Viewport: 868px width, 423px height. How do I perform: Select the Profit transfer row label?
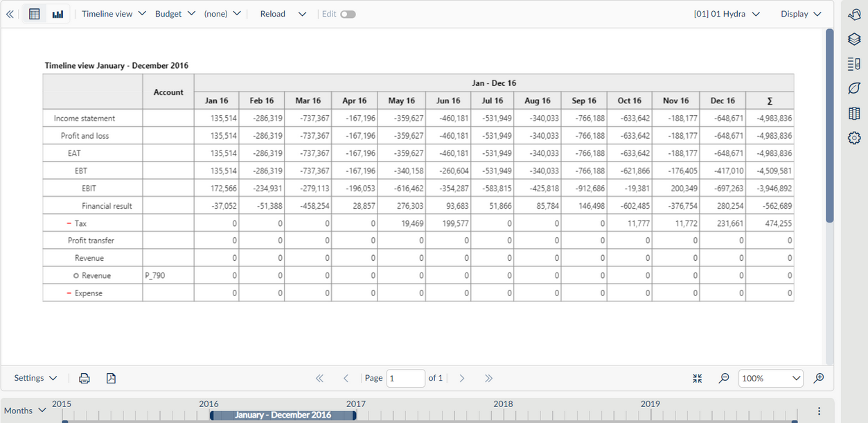click(91, 241)
